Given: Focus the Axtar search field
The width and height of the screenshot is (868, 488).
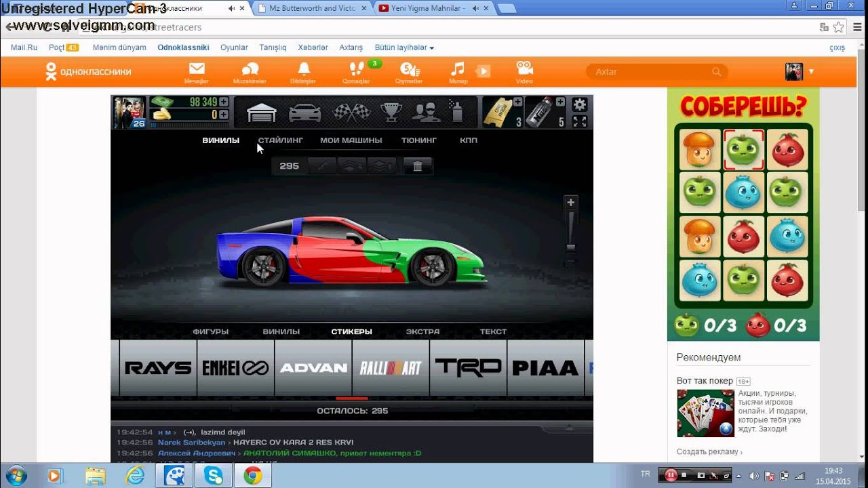Looking at the screenshot, I should 656,71.
